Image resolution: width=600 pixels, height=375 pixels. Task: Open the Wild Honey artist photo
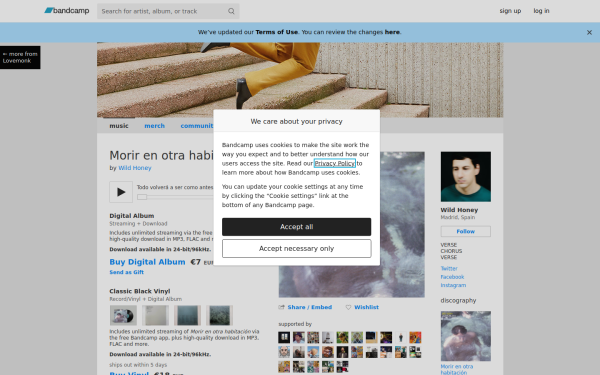[x=466, y=177]
